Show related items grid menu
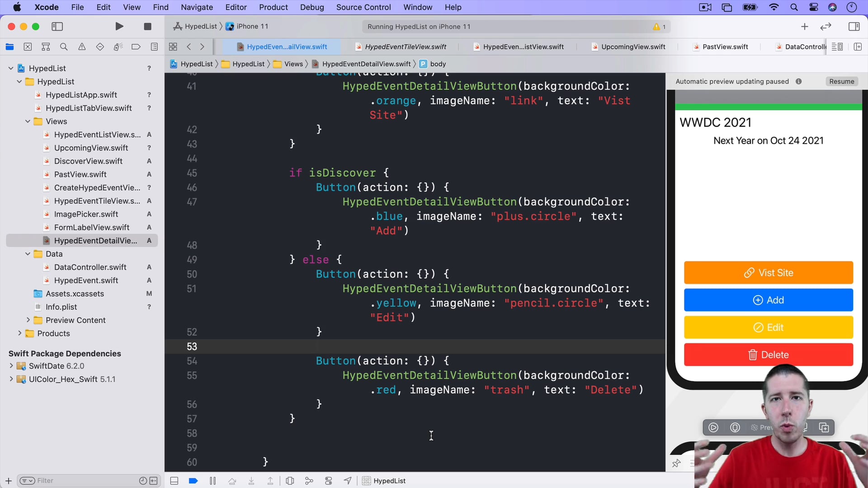The height and width of the screenshot is (488, 868). click(173, 47)
